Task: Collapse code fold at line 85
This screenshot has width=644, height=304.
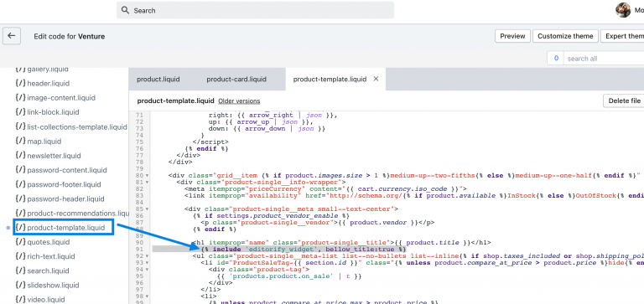Action: 148,209
